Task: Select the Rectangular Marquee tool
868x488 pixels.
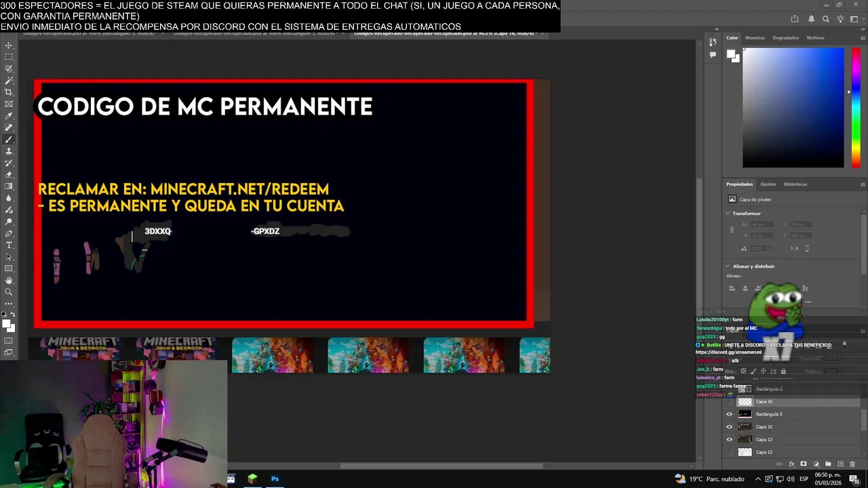Action: click(x=9, y=57)
